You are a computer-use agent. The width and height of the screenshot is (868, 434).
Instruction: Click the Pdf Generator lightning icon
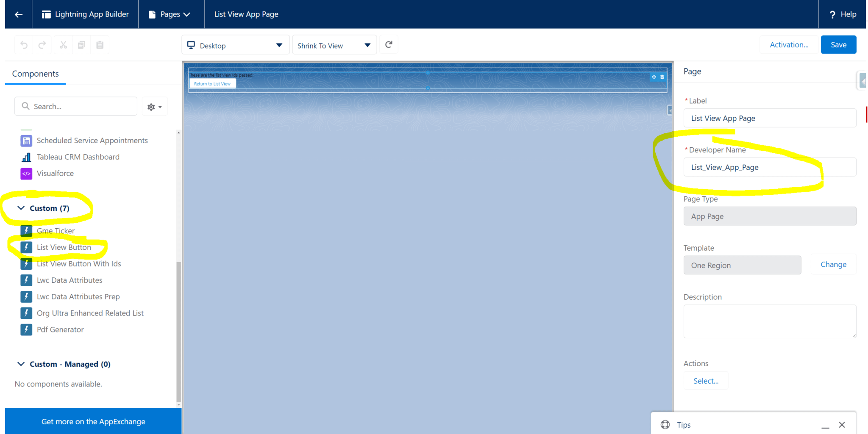click(x=26, y=330)
